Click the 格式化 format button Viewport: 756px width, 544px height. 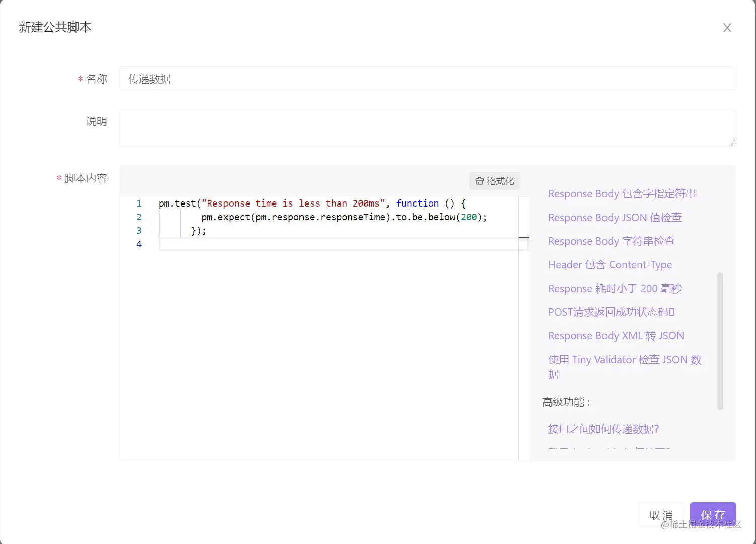[x=495, y=181]
